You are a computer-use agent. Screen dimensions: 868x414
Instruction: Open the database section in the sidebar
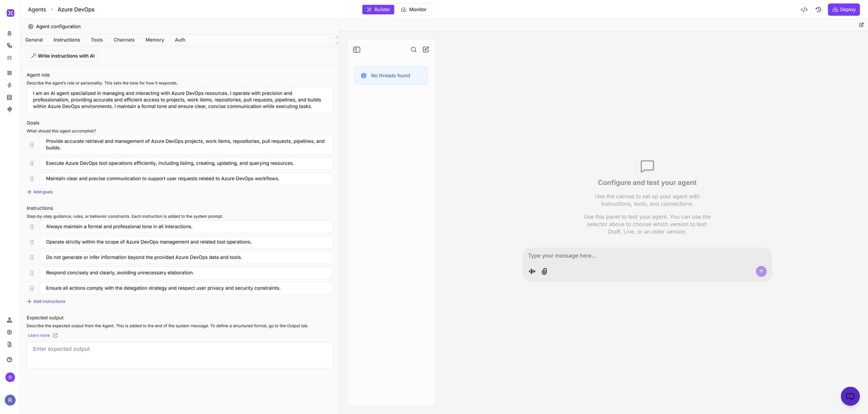[9, 97]
